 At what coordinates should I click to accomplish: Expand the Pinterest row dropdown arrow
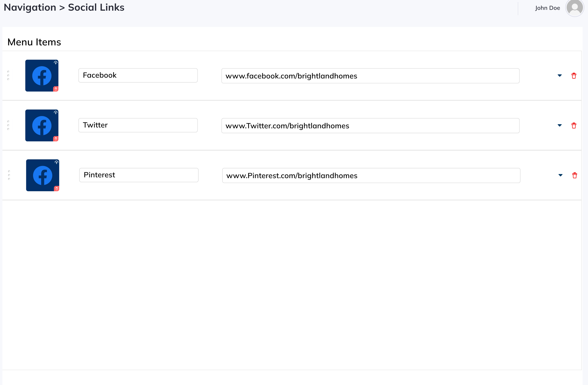(x=560, y=175)
